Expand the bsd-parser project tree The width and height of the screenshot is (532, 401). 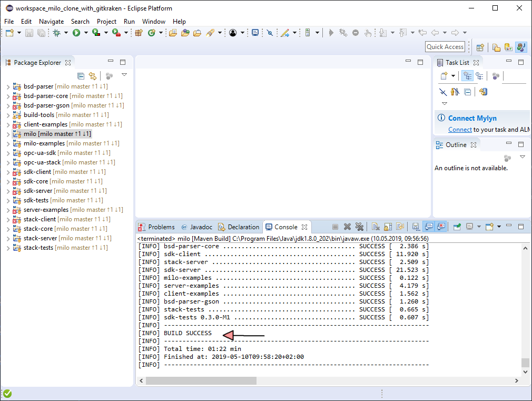(x=8, y=86)
